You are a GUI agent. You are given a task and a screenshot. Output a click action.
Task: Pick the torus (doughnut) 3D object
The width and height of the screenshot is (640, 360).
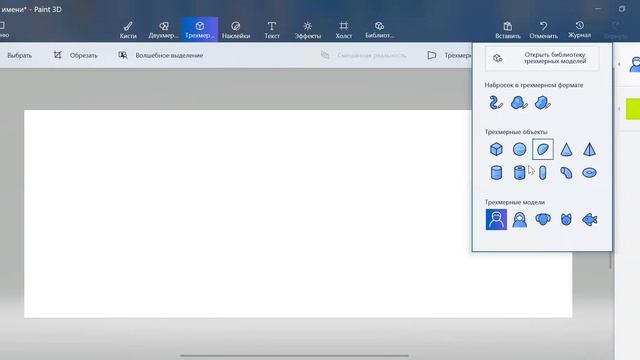[589, 173]
